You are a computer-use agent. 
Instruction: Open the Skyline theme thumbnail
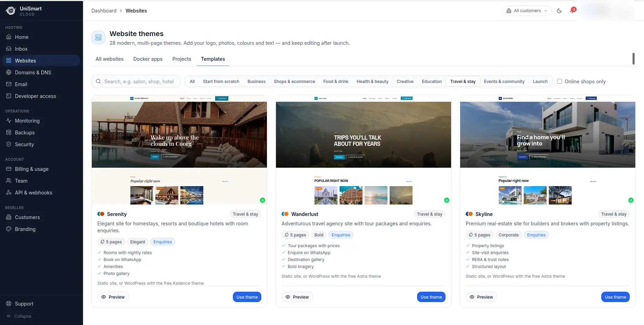coord(548,150)
